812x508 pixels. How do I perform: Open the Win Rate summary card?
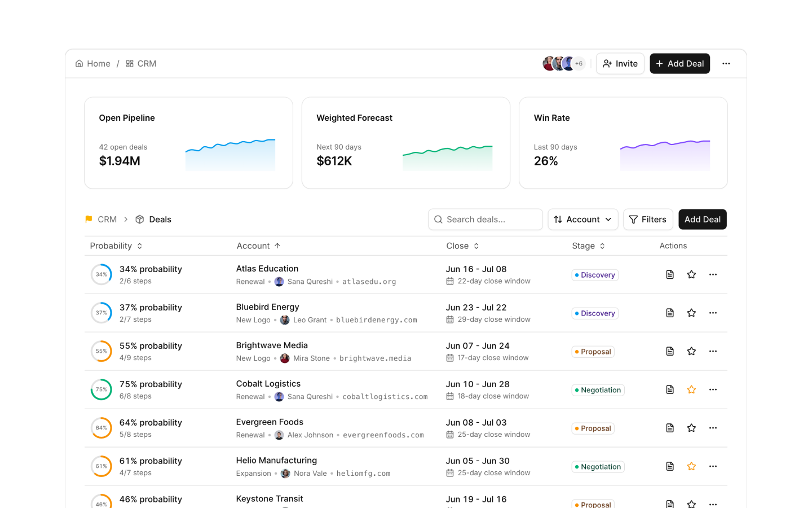tap(623, 143)
